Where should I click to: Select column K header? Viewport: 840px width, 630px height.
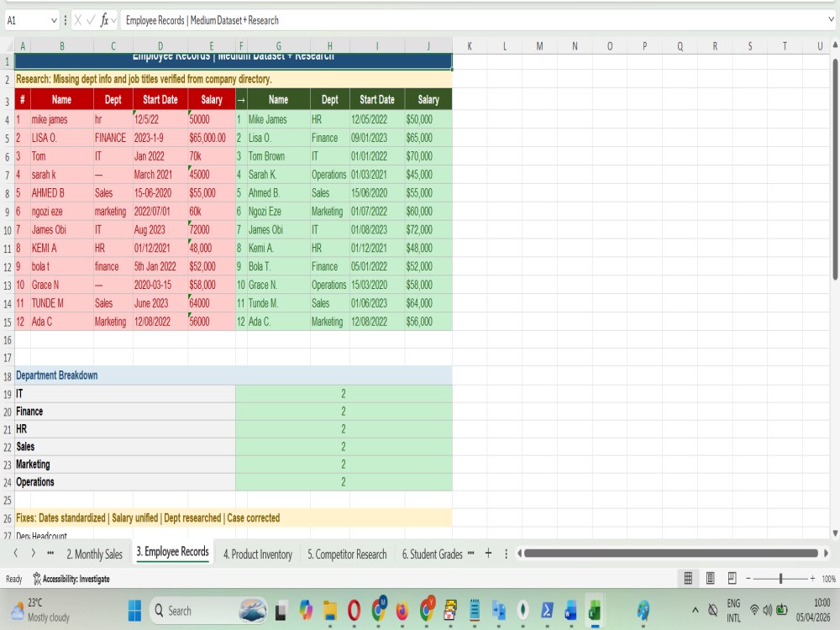[470, 46]
